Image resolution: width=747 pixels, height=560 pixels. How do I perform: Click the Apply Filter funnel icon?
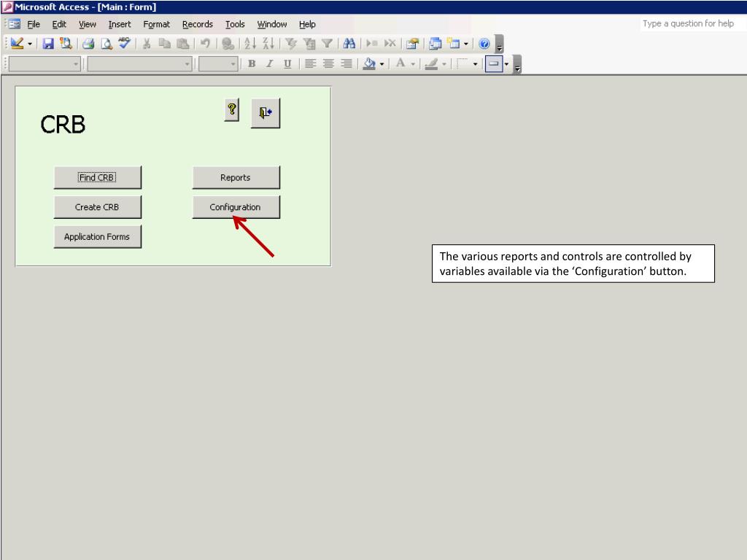(327, 44)
